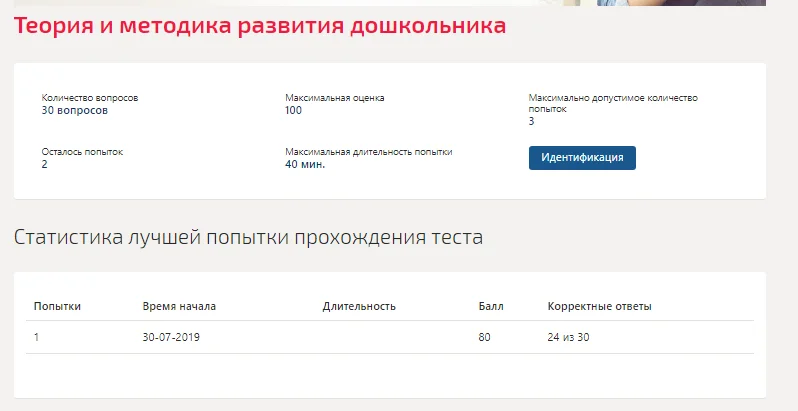Click the Идентификация button
Image resolution: width=798 pixels, height=411 pixels.
coord(582,158)
